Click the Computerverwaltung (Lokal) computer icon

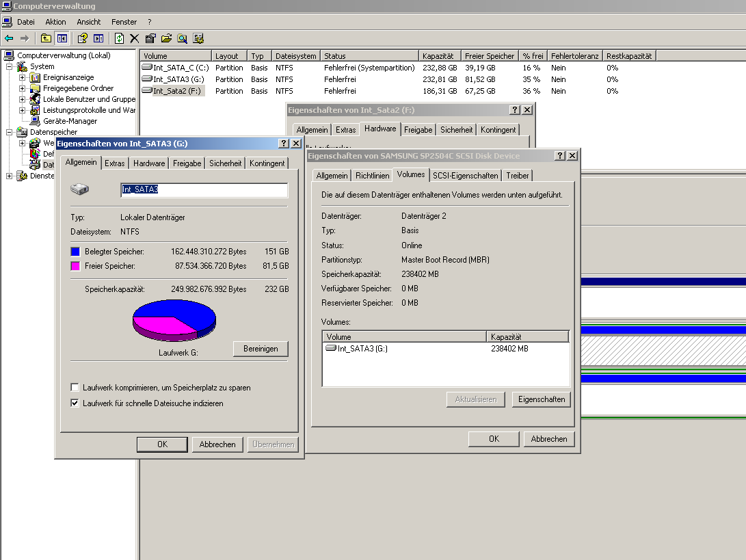tap(9, 55)
